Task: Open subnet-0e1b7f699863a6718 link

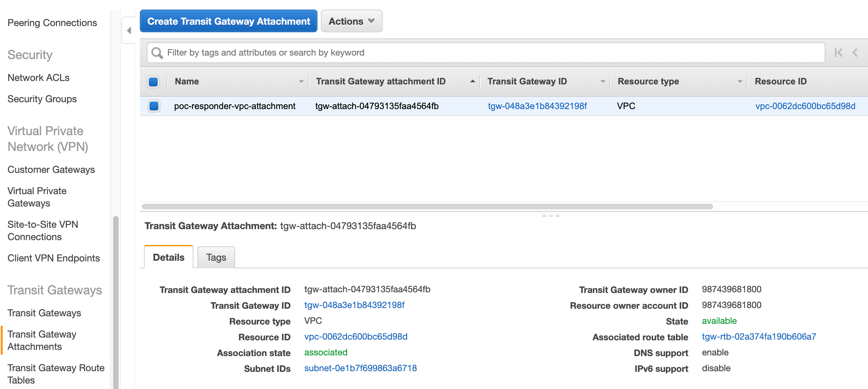Action: click(x=360, y=368)
